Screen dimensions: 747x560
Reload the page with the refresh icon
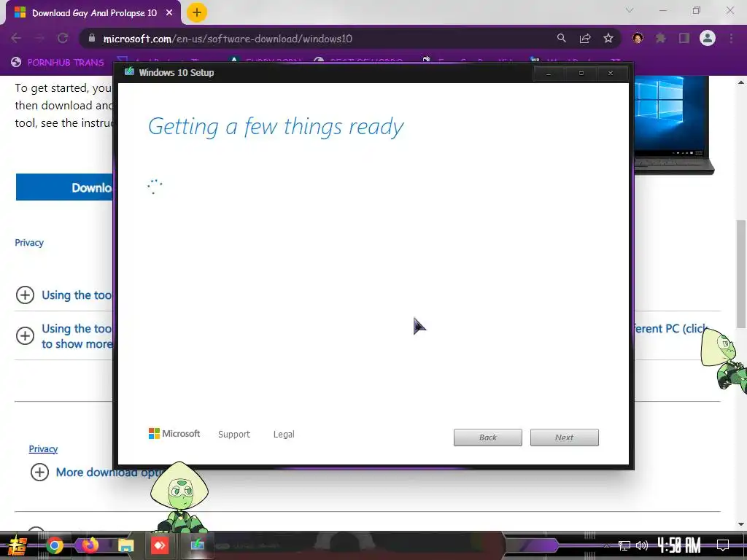(63, 38)
